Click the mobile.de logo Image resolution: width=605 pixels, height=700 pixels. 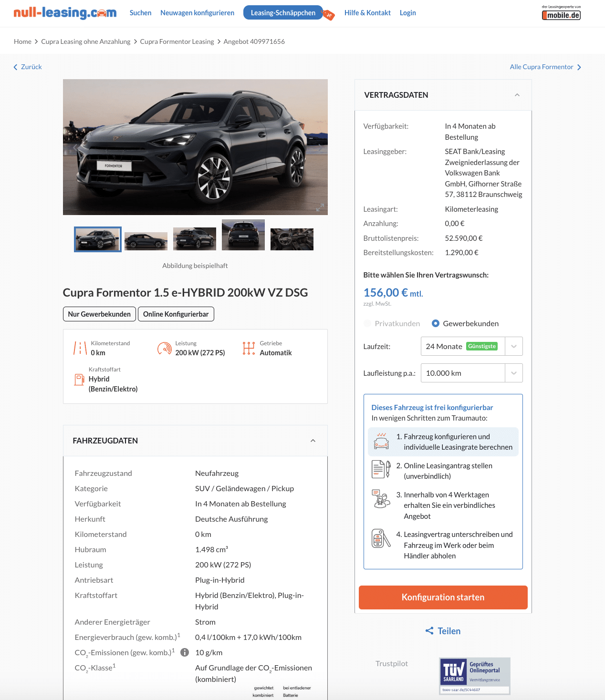pos(561,13)
